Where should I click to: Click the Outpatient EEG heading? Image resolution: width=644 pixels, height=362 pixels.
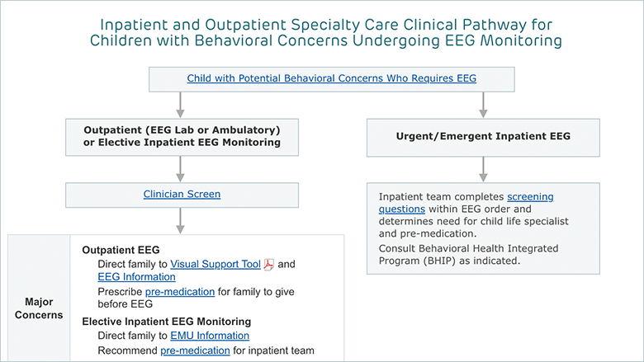coord(121,250)
